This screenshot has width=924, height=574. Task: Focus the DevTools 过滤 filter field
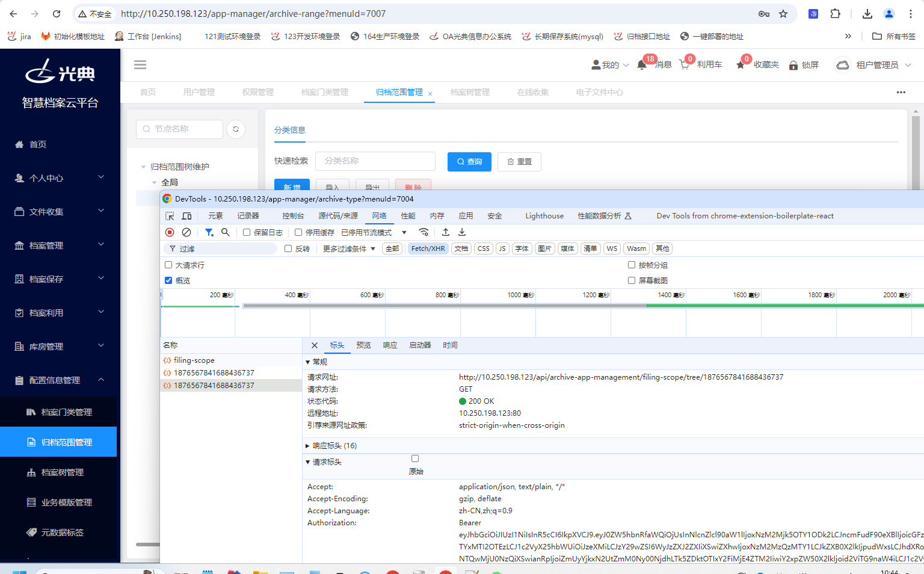(x=220, y=248)
